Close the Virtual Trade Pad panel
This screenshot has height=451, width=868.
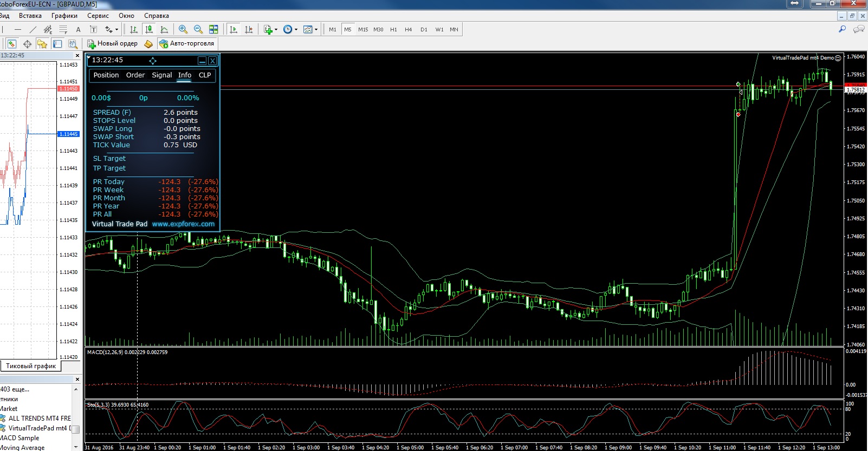coord(212,61)
